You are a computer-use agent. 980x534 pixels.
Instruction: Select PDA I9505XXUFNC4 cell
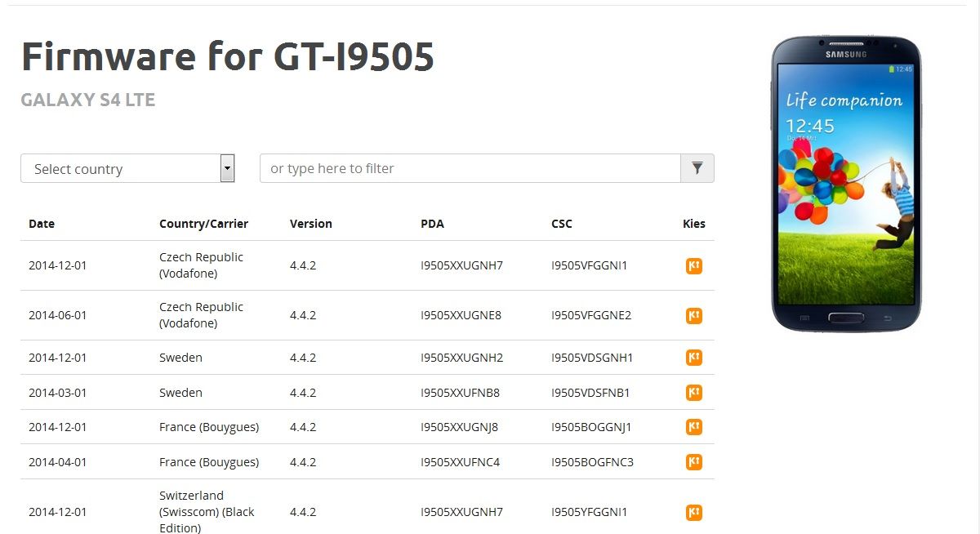(460, 462)
